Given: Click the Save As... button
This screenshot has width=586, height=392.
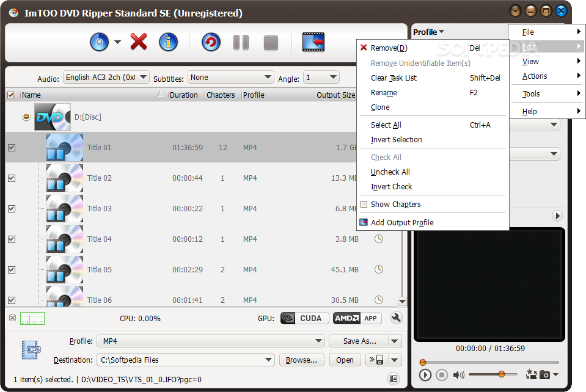Looking at the screenshot, I should [x=359, y=341].
